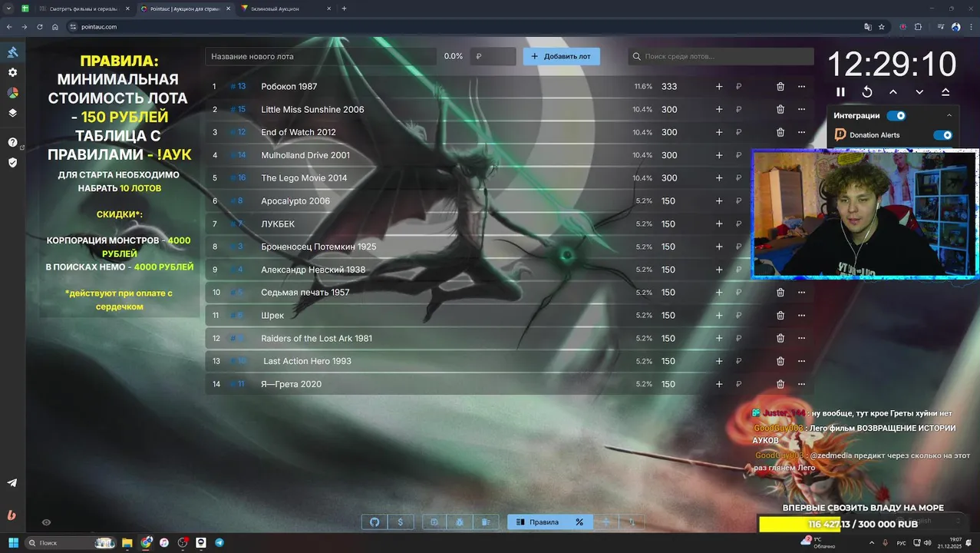Click the yellow donation goal progress bar
The image size is (980, 553).
[x=863, y=524]
